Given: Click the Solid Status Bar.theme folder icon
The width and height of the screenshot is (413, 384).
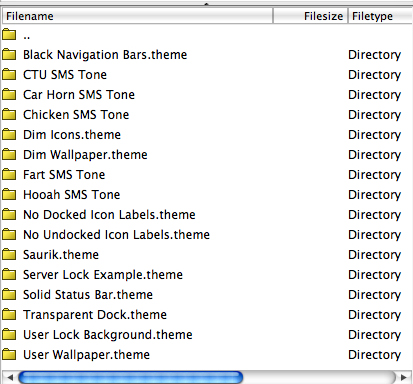Looking at the screenshot, I should (9, 294).
